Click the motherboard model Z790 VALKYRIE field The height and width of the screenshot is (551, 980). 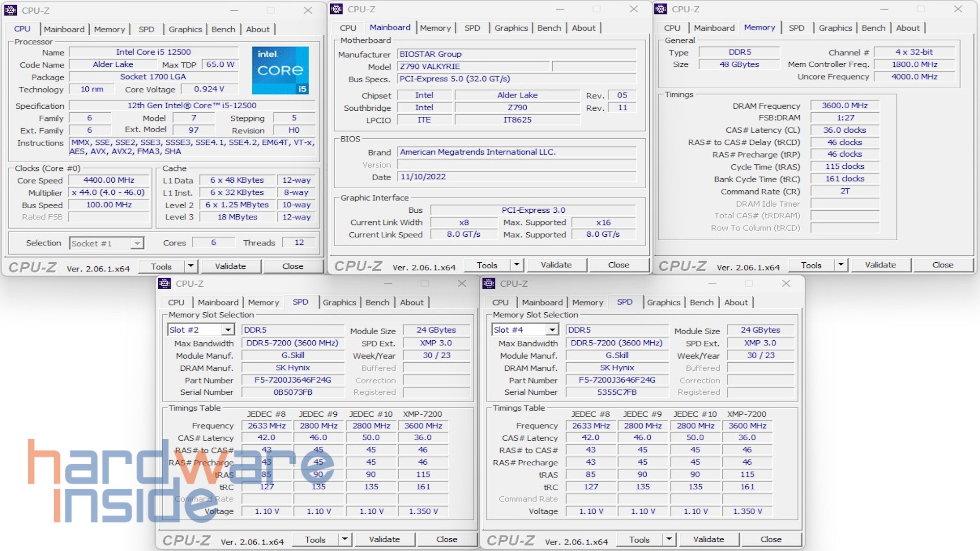click(x=474, y=66)
